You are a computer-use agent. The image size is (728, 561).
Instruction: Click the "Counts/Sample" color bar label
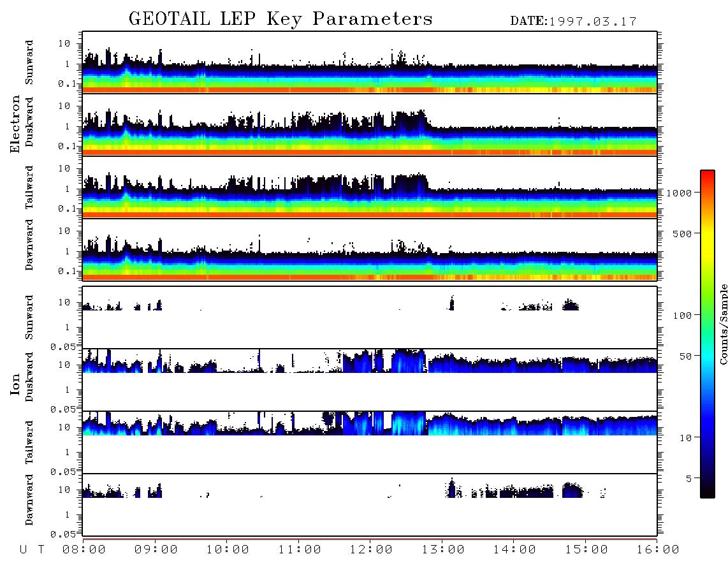pos(723,324)
